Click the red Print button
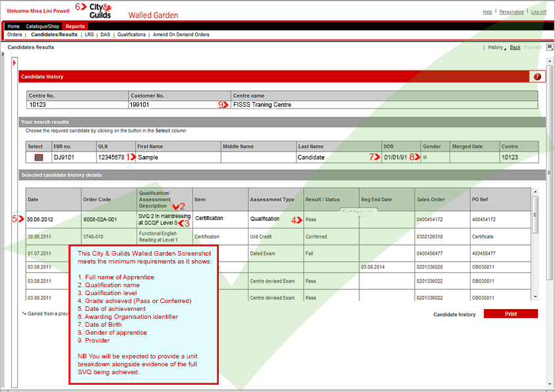The width and height of the screenshot is (555, 392). click(511, 314)
